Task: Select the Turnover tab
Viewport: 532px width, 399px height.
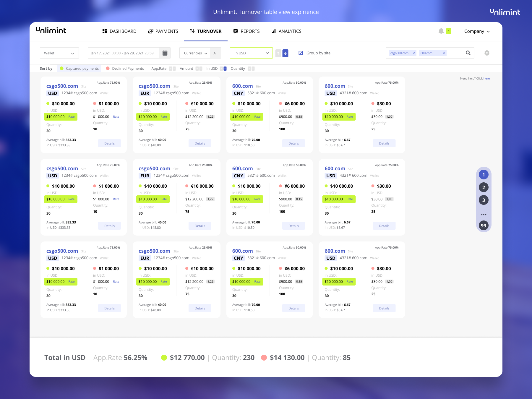Action: coord(206,31)
